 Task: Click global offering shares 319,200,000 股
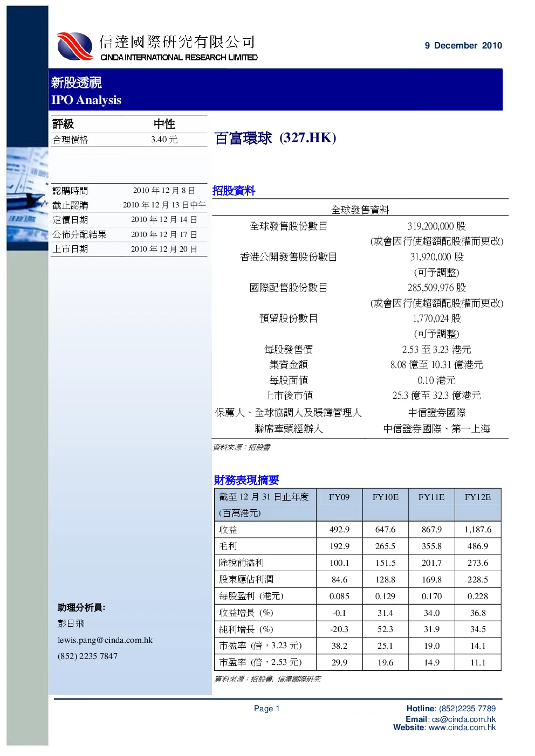coord(437,226)
